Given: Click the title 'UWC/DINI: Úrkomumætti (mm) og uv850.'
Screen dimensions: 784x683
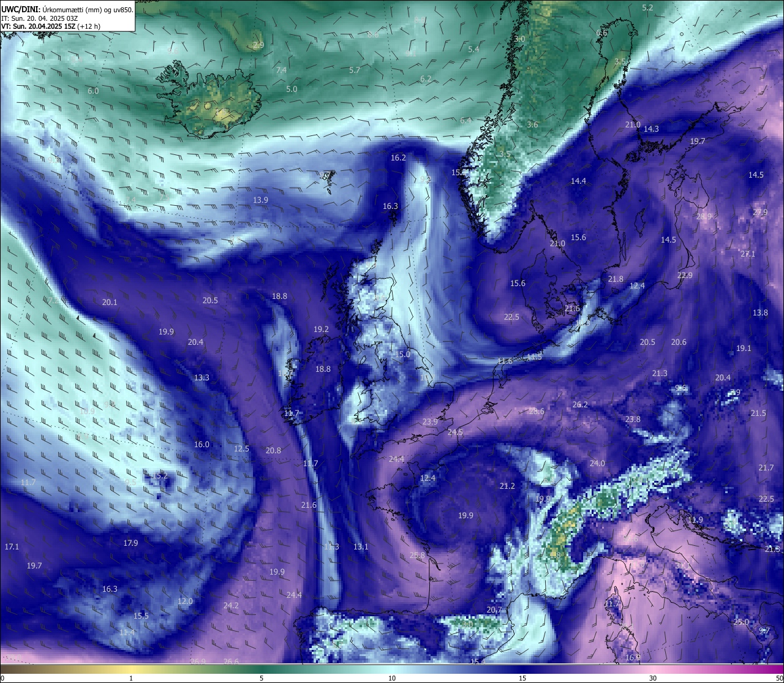Looking at the screenshot, I should point(67,9).
